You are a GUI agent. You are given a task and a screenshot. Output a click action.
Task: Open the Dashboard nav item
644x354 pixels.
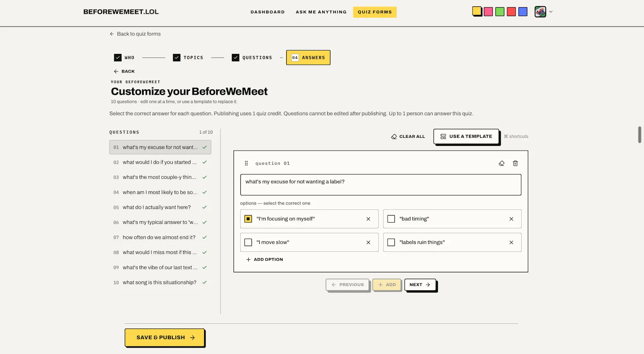click(x=268, y=12)
